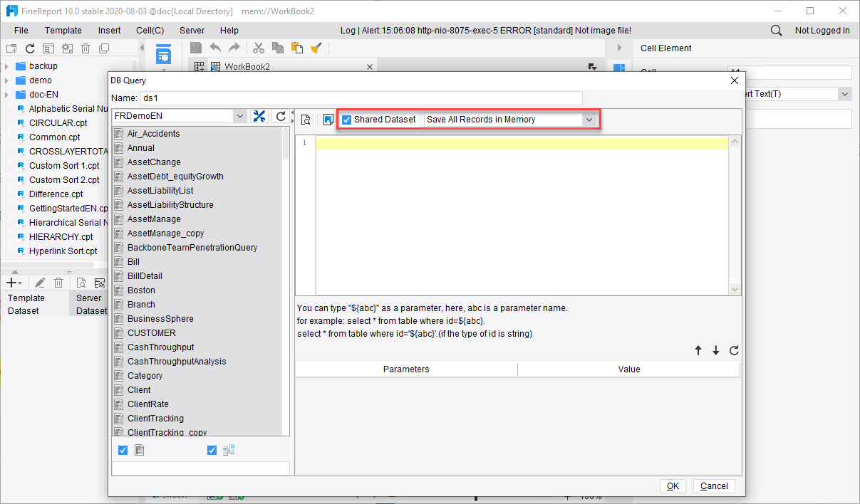Click the new folder icon in file panel
860x504 pixels.
[x=11, y=48]
